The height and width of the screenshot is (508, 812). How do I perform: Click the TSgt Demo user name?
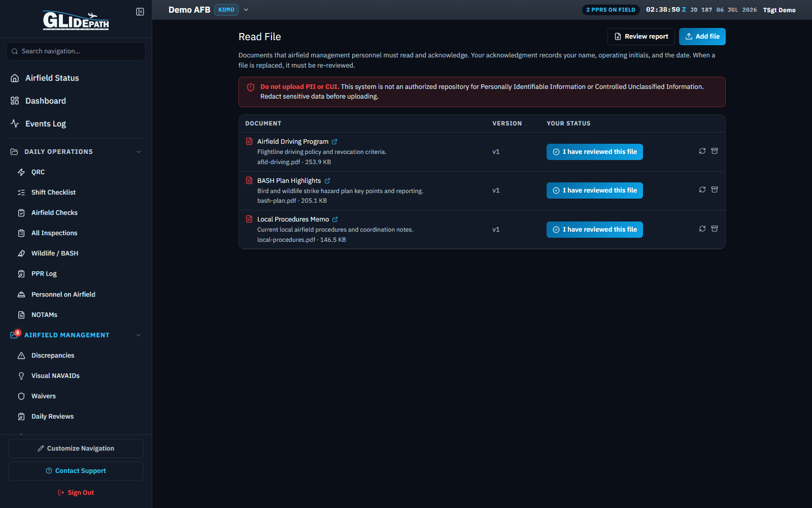pyautogui.click(x=779, y=10)
